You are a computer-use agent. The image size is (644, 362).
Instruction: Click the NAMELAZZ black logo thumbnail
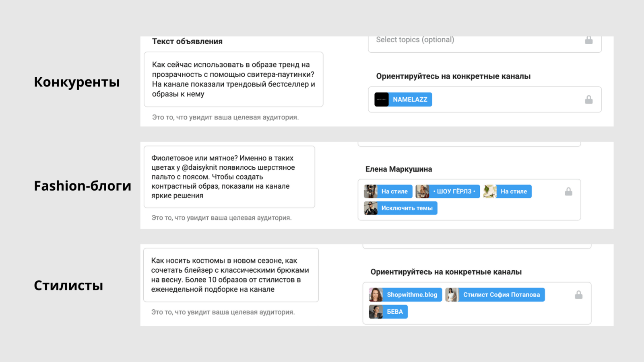381,99
